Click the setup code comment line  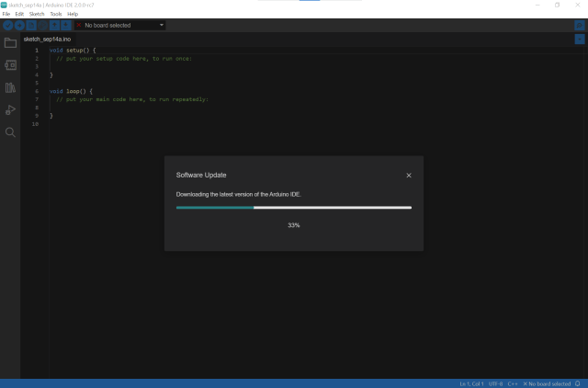(124, 59)
